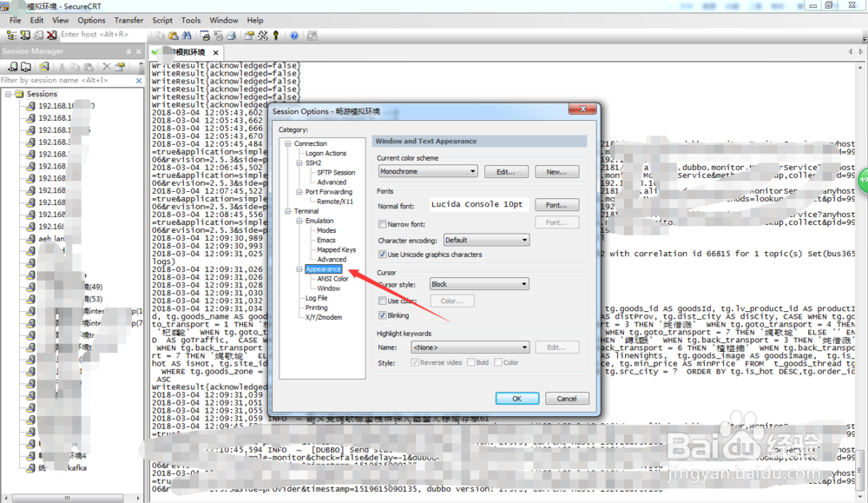Clear the session name filter
Screen dimensions: 868x503
click(x=139, y=80)
